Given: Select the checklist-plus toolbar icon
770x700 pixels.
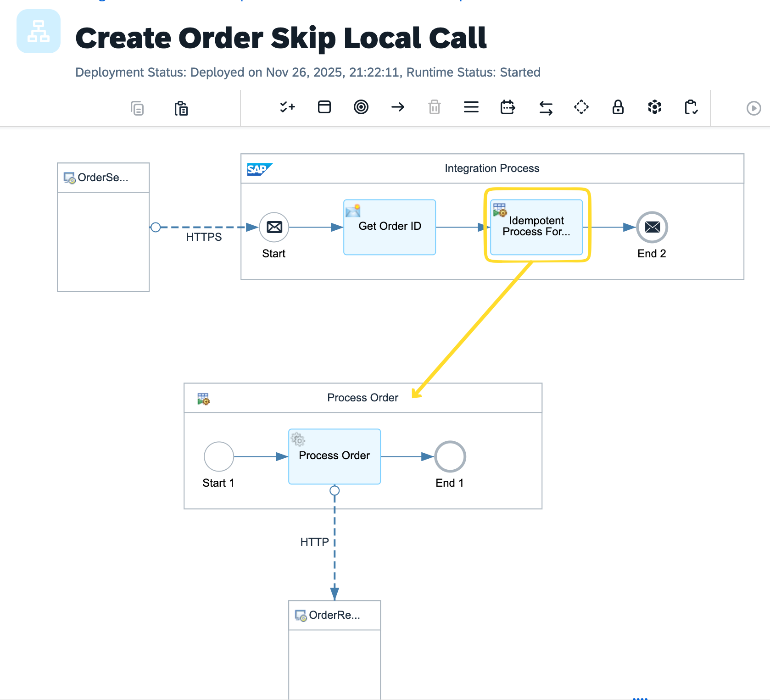Looking at the screenshot, I should pos(287,107).
